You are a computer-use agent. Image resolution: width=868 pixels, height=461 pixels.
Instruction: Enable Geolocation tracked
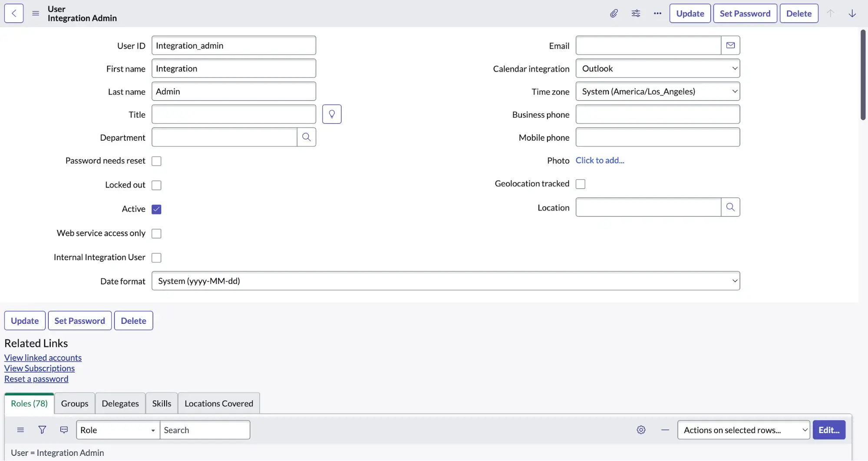point(580,184)
